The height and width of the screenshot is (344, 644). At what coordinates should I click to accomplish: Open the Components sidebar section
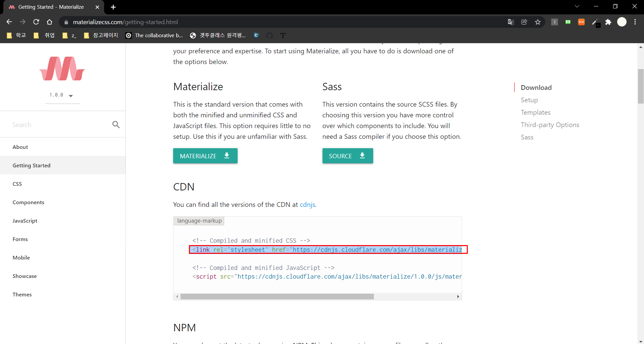[x=63, y=202]
